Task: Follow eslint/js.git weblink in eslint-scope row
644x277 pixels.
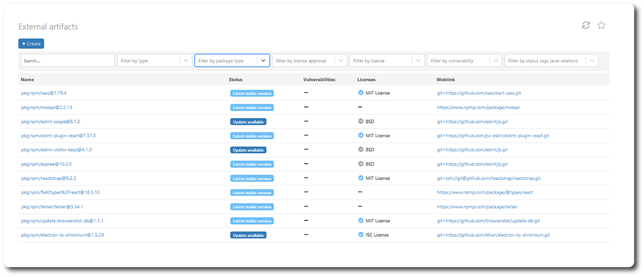Action: 472,121
